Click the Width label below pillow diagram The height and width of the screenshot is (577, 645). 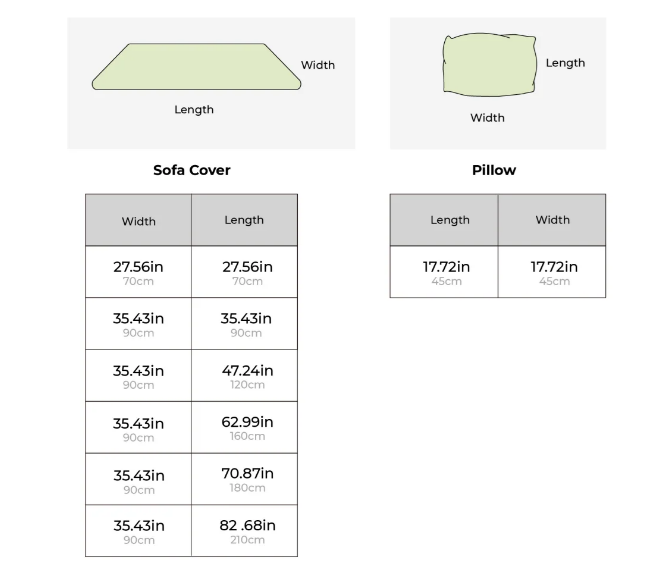coord(487,118)
